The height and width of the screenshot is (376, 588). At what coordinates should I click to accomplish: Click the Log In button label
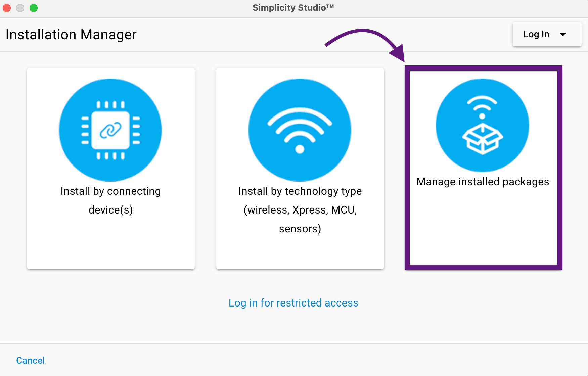tap(536, 34)
